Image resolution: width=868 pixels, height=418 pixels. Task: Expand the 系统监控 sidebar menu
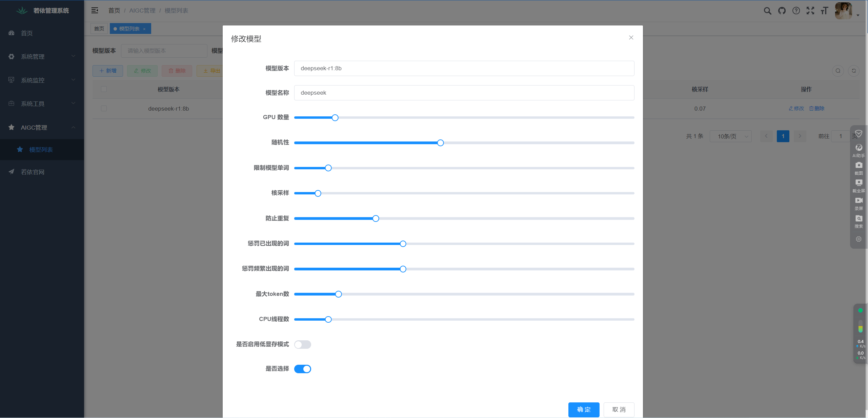tap(42, 80)
